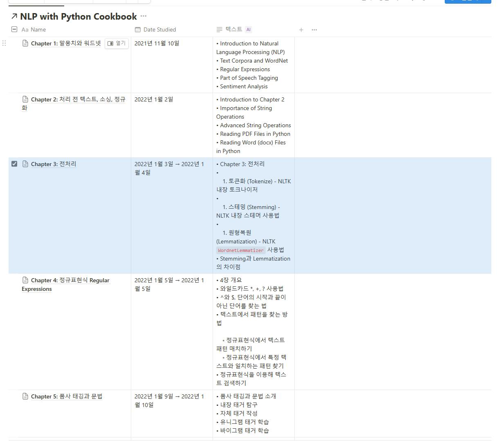Click the AI badge on the 텍스트 column
Viewport: 504px width, 441px height.
tap(248, 29)
